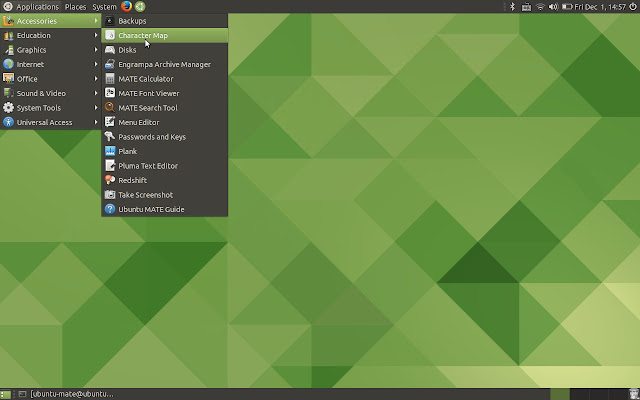Launch Firefox from the top panel

(127, 7)
